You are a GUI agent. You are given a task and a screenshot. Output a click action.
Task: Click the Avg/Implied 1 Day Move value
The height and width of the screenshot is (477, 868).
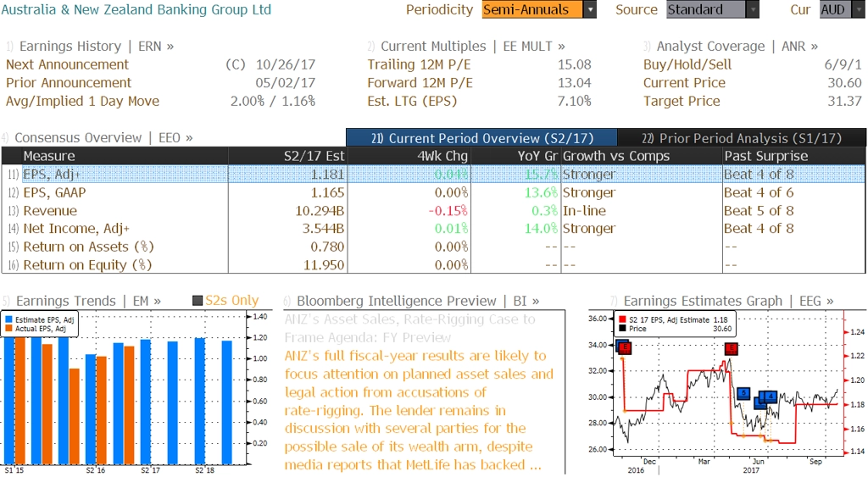(x=273, y=102)
